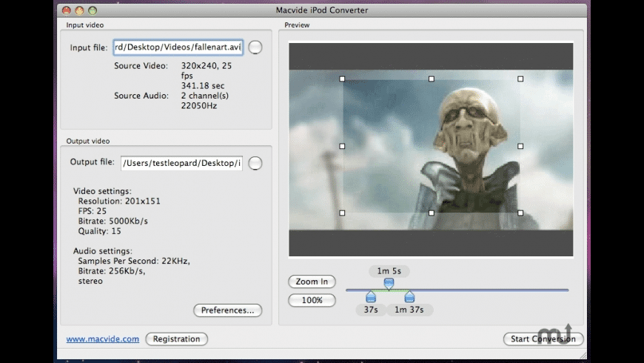Open the www.macvide.com link
The width and height of the screenshot is (644, 363).
pos(103,339)
